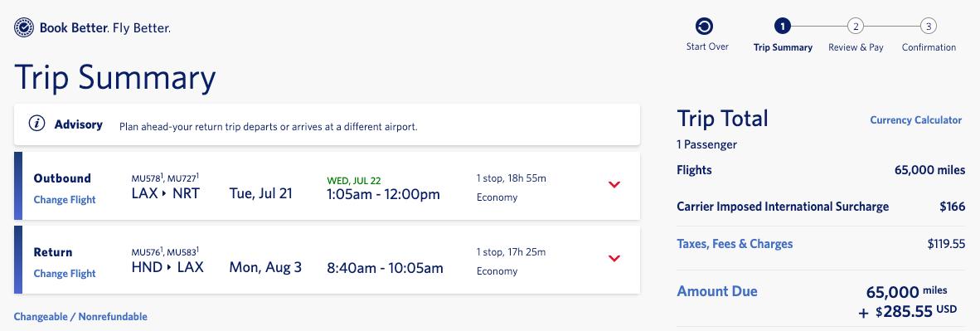Image resolution: width=980 pixels, height=331 pixels.
Task: Click the Start Over circular arrow icon
Action: click(x=705, y=27)
